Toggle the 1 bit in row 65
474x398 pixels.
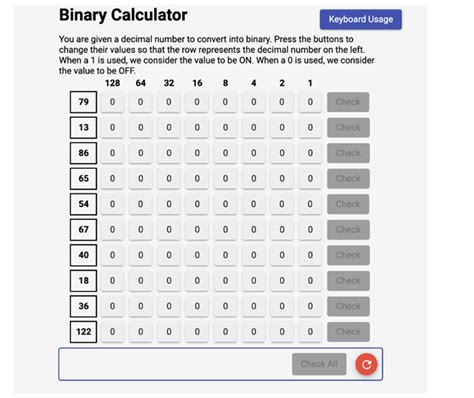coord(310,178)
